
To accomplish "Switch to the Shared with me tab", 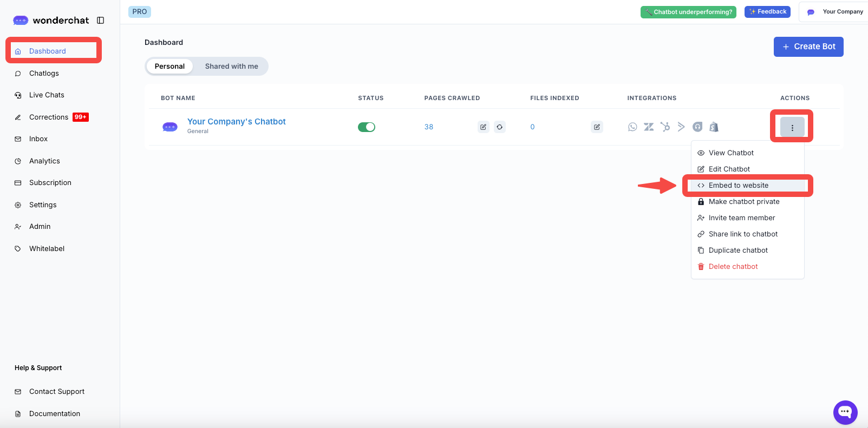I will pyautogui.click(x=231, y=67).
